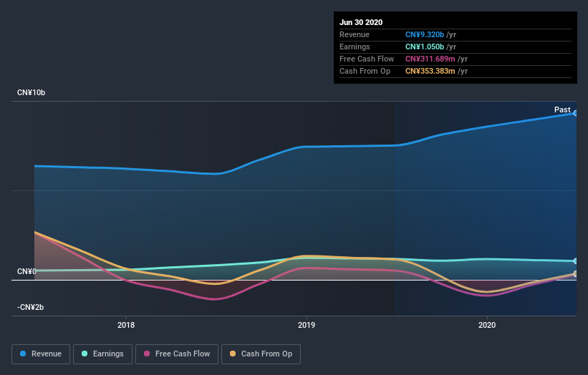
Task: Click the Earnings endpoint marker on the chart
Action: pyautogui.click(x=575, y=261)
